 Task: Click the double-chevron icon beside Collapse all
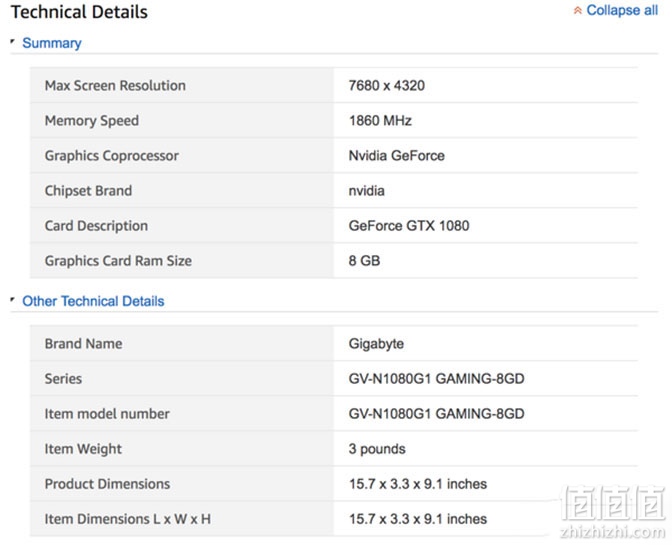[x=577, y=10]
